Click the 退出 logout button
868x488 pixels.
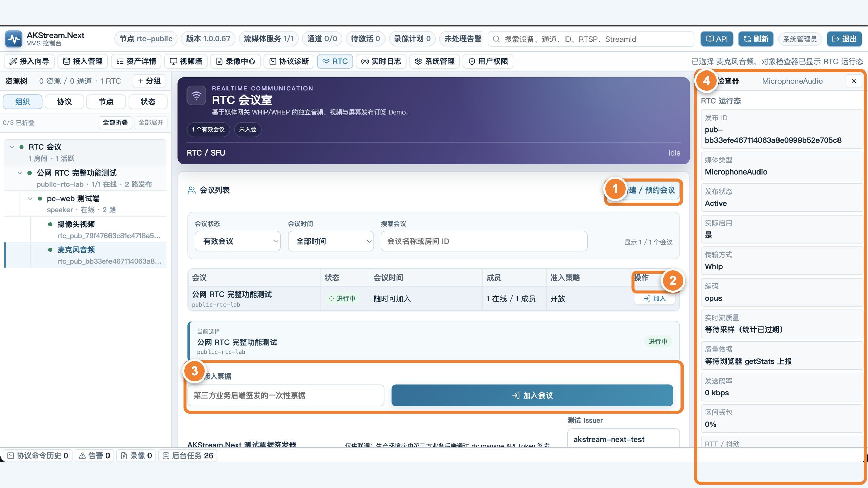point(844,39)
